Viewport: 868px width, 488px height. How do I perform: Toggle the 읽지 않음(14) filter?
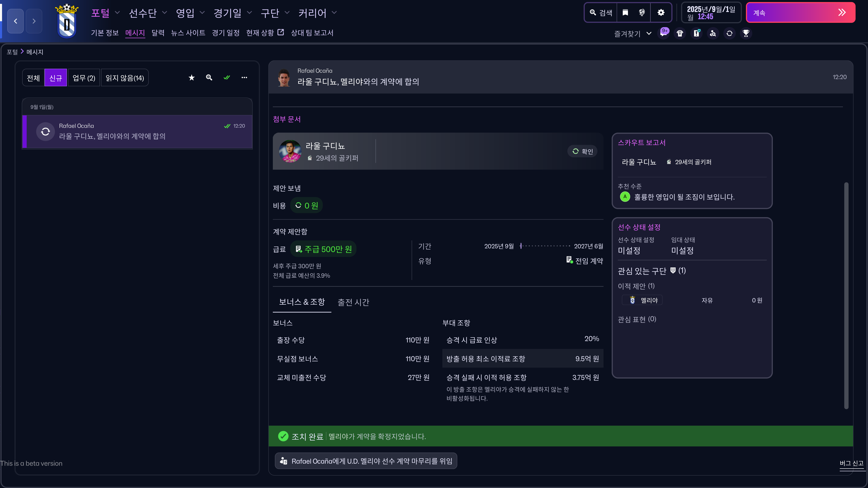pyautogui.click(x=125, y=78)
